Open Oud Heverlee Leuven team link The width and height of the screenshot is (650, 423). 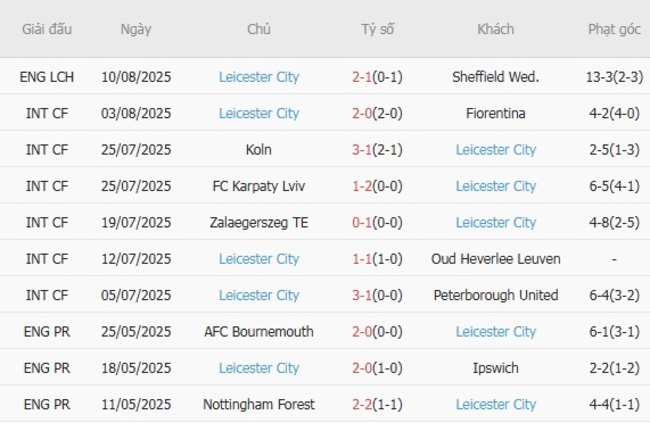click(495, 259)
